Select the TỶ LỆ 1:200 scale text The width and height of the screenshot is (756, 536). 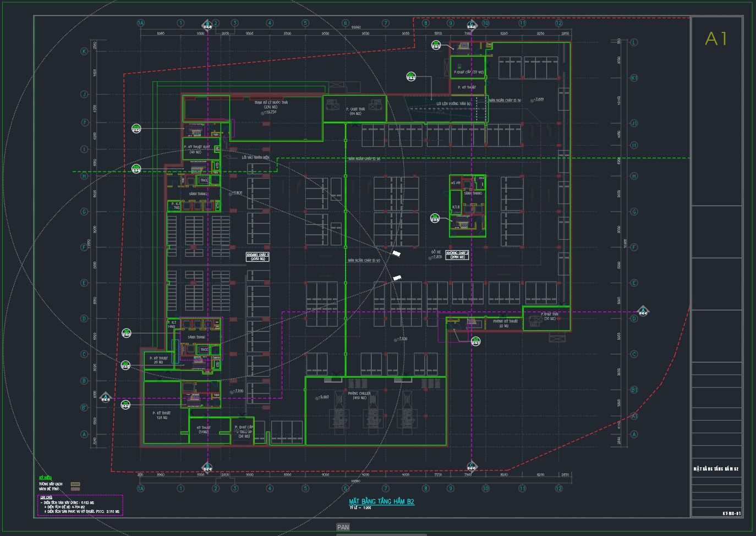click(360, 508)
